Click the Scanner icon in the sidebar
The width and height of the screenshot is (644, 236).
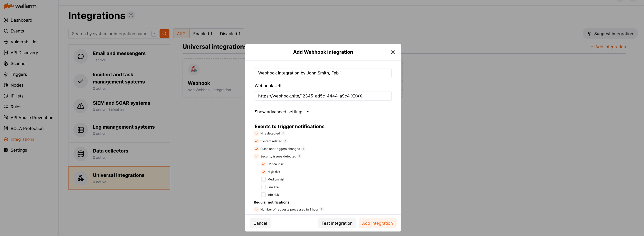click(x=6, y=63)
